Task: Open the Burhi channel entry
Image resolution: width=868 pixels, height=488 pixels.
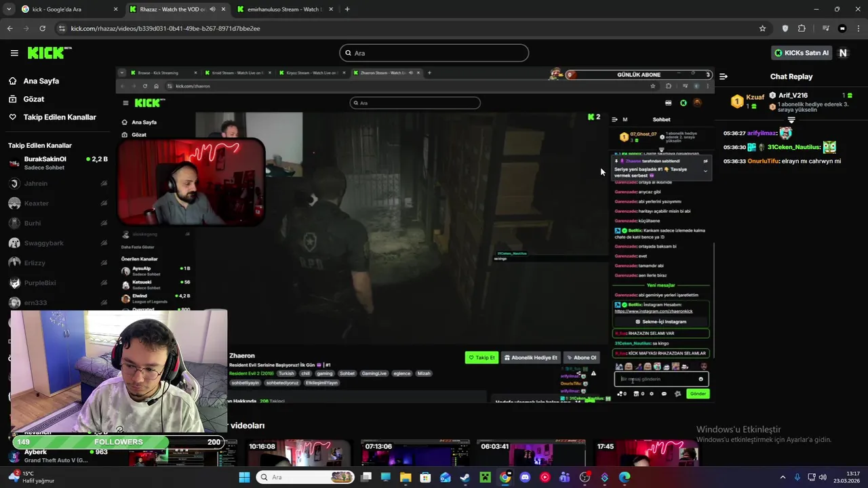Action: click(x=58, y=223)
